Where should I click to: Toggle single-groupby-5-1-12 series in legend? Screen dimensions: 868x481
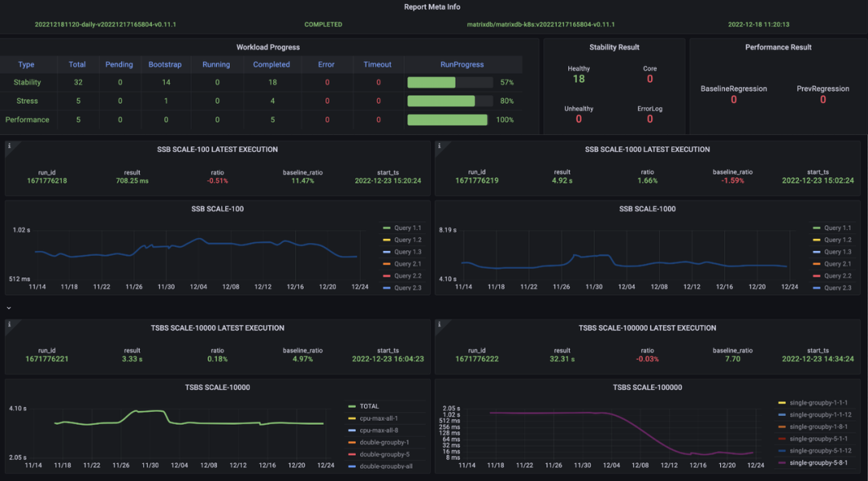pyautogui.click(x=821, y=450)
